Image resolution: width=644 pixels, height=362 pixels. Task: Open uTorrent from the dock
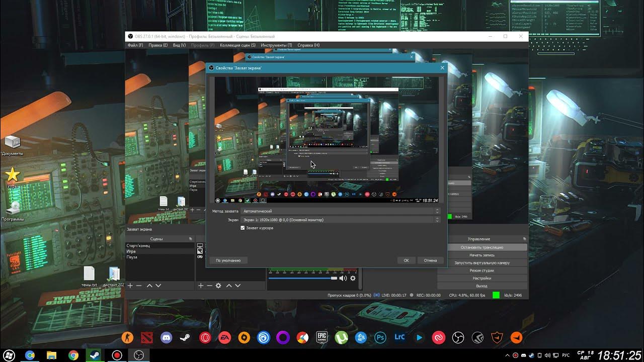(x=342, y=337)
